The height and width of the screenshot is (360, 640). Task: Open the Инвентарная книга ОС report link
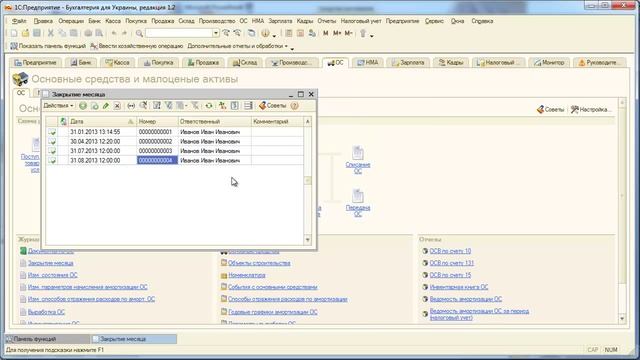pos(459,287)
